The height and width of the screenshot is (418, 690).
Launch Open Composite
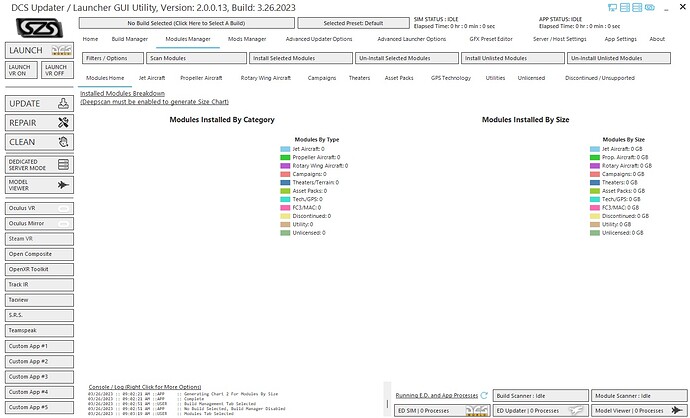point(39,254)
